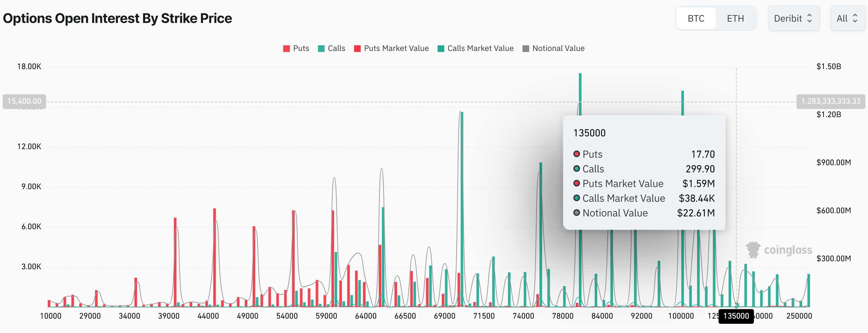Click the green Calls legend square
Image resolution: width=868 pixels, height=333 pixels.
click(321, 49)
